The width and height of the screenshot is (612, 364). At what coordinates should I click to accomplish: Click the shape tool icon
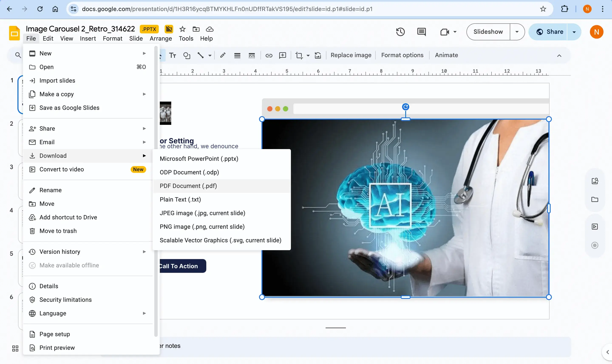coord(187,55)
